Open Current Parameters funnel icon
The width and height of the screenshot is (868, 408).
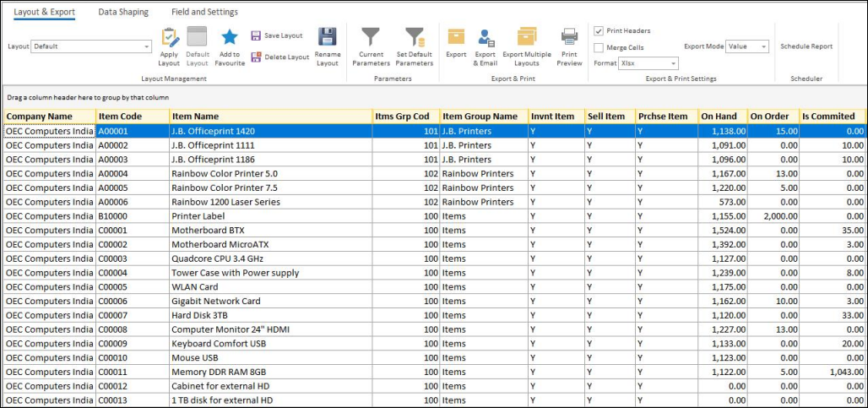coord(371,37)
